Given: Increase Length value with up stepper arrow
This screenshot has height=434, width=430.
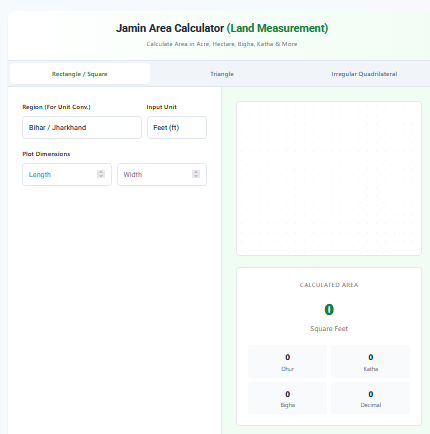Looking at the screenshot, I should pos(101,172).
